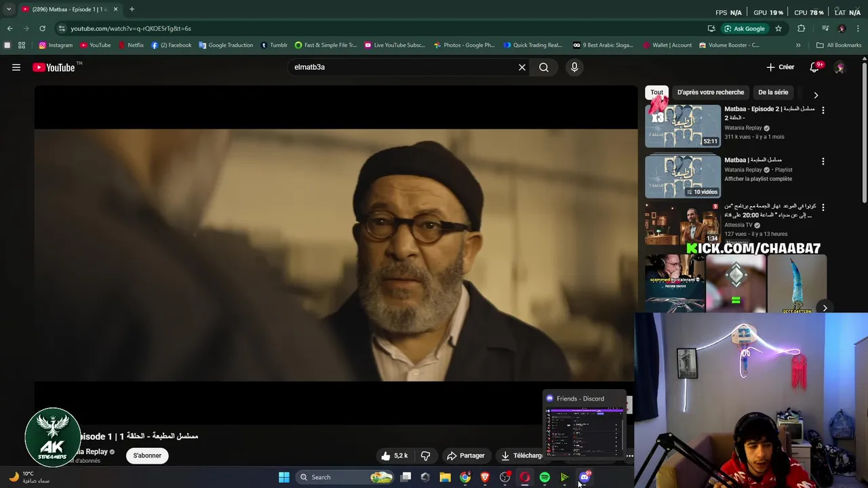Select the De la série chip
This screenshot has width=868, height=488.
point(773,92)
